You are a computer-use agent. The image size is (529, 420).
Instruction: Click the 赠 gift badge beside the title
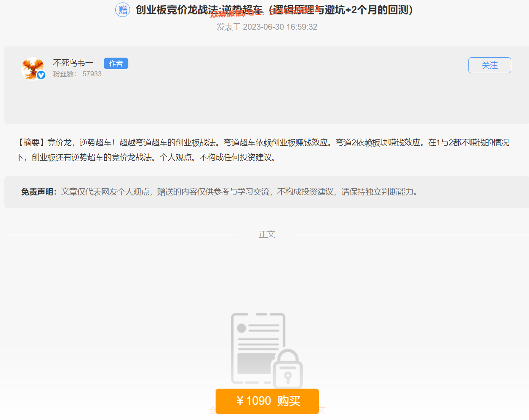[x=122, y=9]
